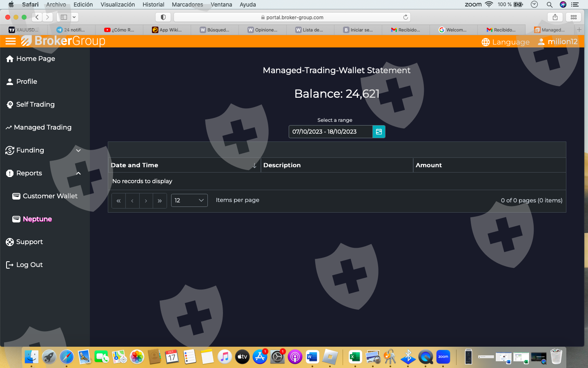Open the Safari privacy shield icon
Screen dimensions: 588x368
[x=163, y=17]
